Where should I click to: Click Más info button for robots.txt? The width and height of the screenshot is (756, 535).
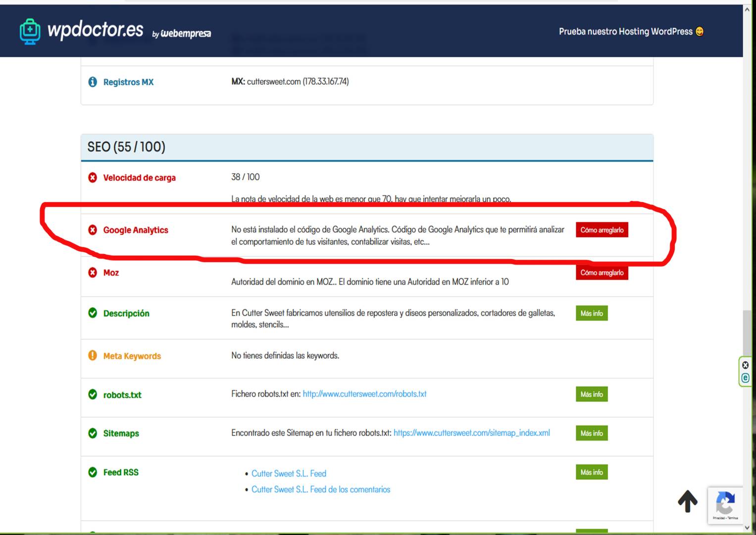(592, 394)
